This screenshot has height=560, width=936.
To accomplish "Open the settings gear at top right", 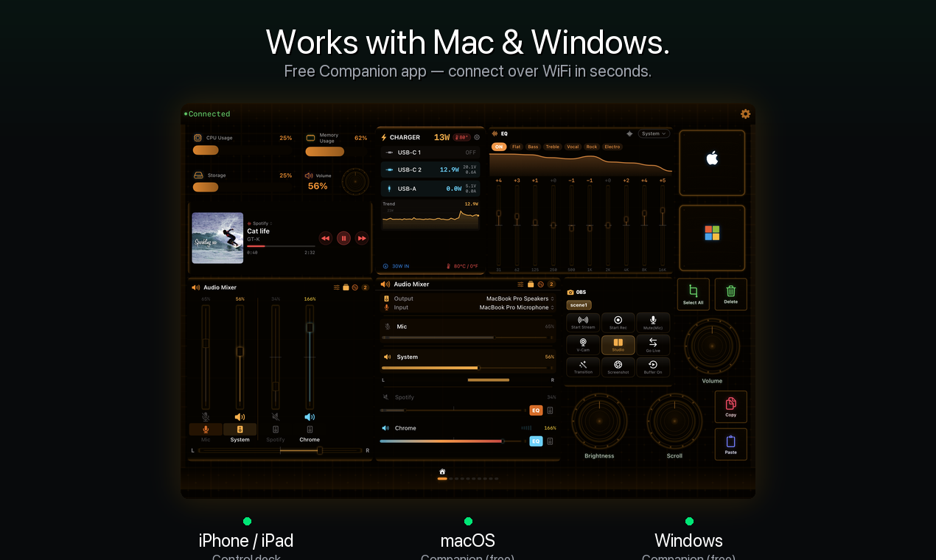I will pyautogui.click(x=745, y=113).
